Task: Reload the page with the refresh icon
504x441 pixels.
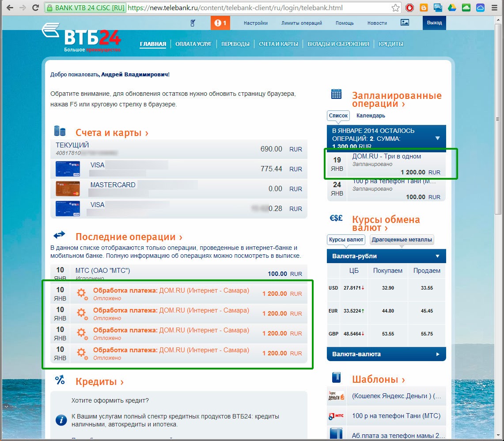Action: tap(36, 8)
